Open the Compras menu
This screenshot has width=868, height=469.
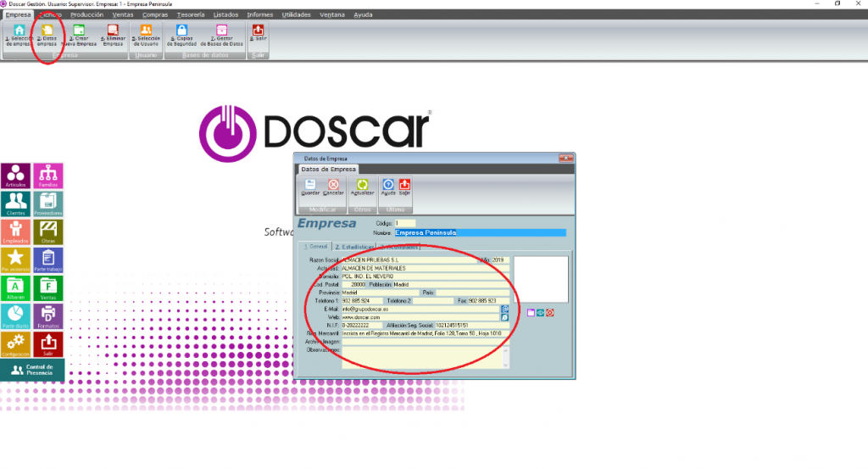[x=155, y=15]
